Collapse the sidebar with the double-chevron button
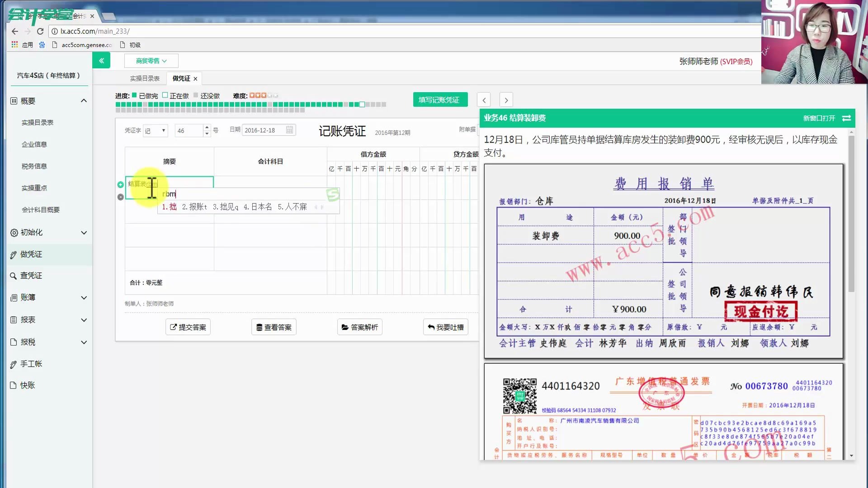868x488 pixels. (101, 61)
